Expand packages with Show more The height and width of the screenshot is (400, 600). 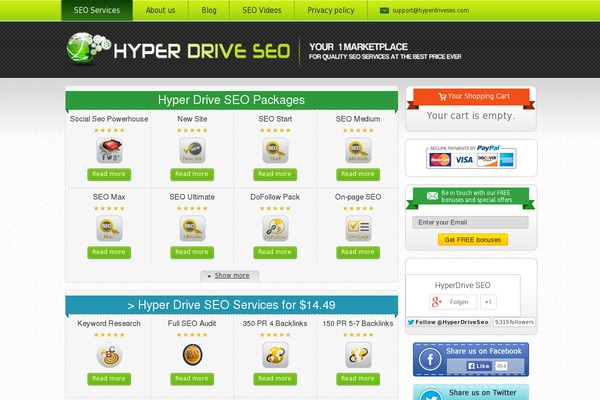coord(230,276)
